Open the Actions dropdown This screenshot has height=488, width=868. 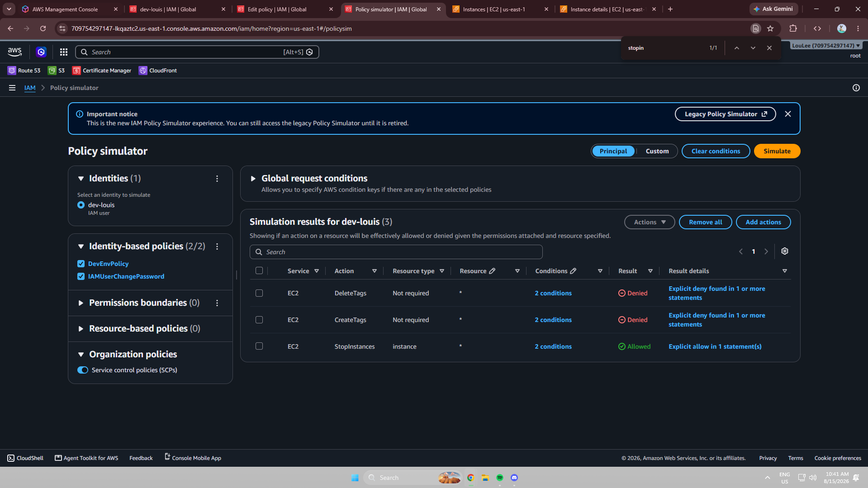[x=650, y=222]
